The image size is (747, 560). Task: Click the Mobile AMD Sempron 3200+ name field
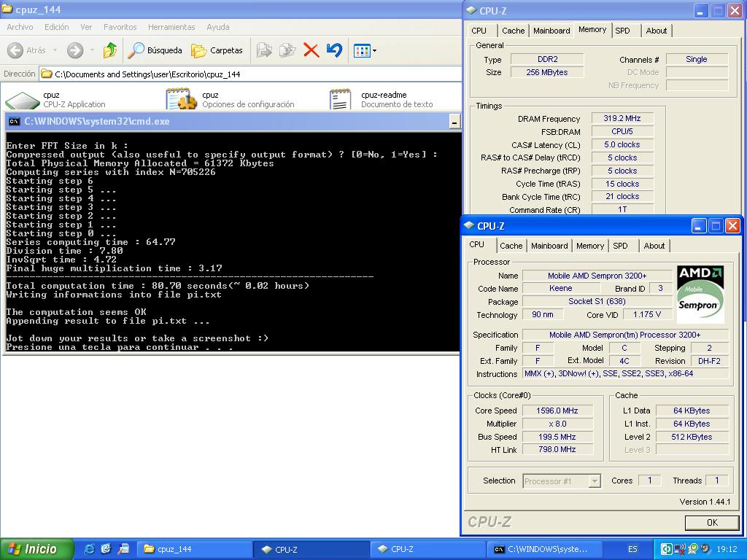pos(597,275)
